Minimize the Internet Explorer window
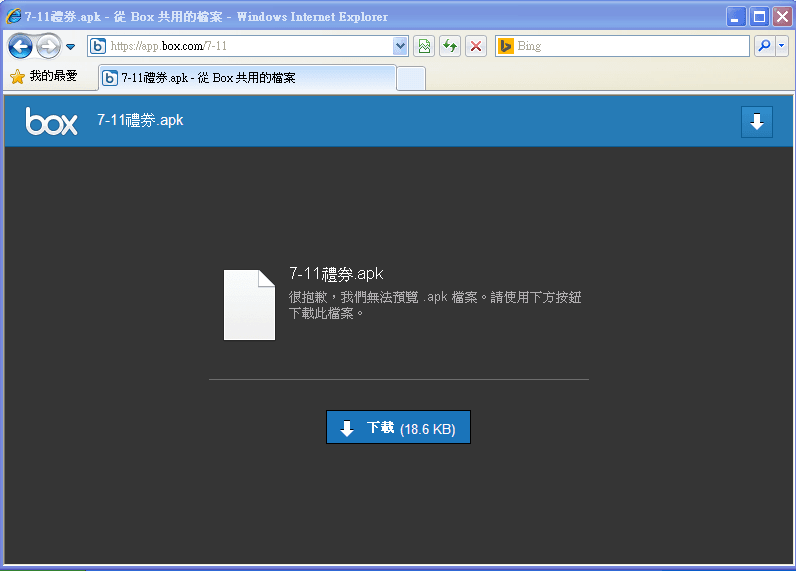Viewport: 796px width, 571px height. (735, 17)
